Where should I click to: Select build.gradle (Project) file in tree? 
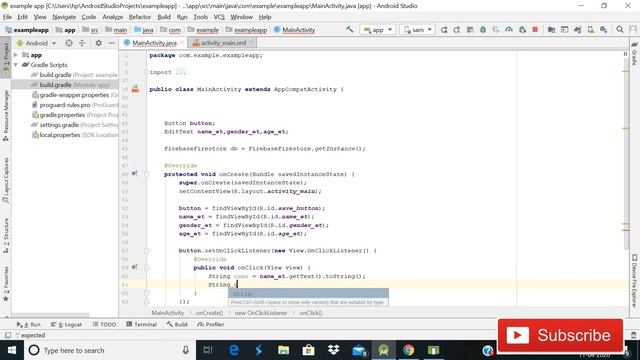74,75
